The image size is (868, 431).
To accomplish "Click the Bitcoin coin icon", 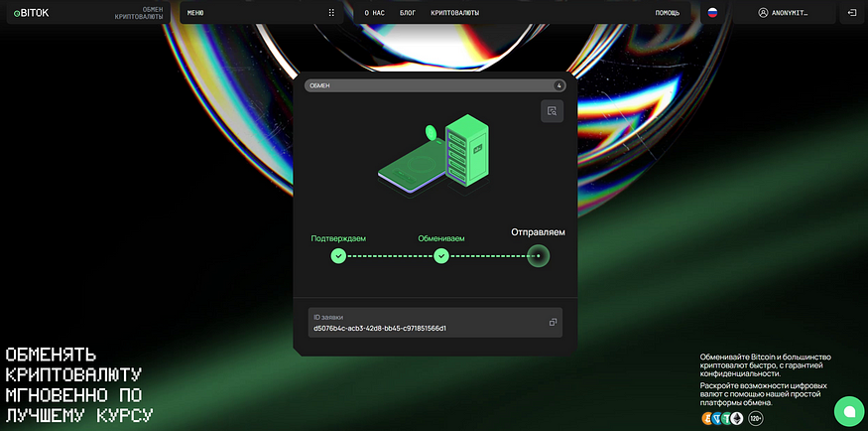I will (707, 418).
